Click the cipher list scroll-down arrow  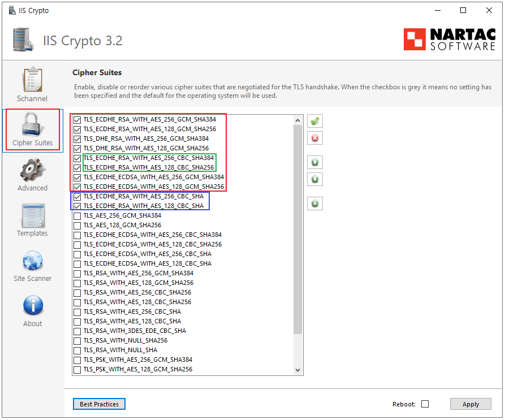click(297, 370)
